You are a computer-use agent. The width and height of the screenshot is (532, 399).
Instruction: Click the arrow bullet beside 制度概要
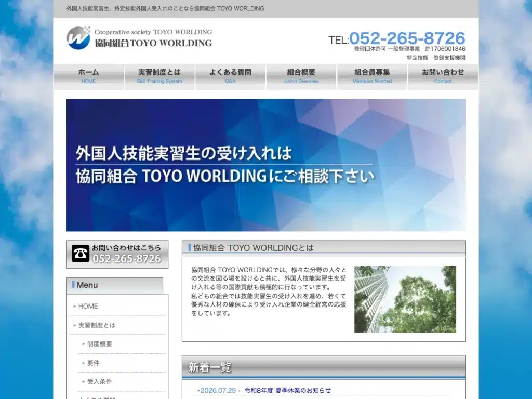(84, 344)
